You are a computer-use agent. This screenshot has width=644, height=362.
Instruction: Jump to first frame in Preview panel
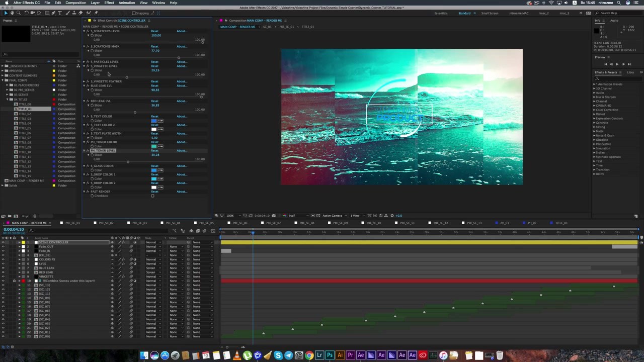point(605,64)
